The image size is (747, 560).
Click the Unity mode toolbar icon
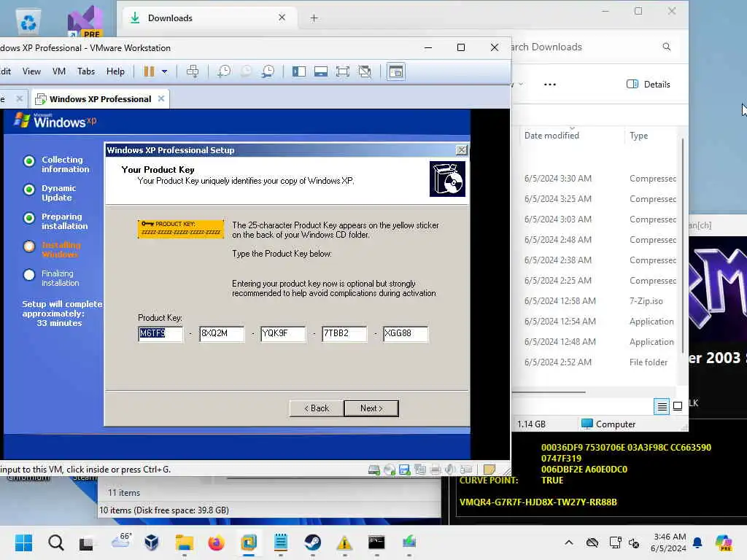(x=365, y=71)
